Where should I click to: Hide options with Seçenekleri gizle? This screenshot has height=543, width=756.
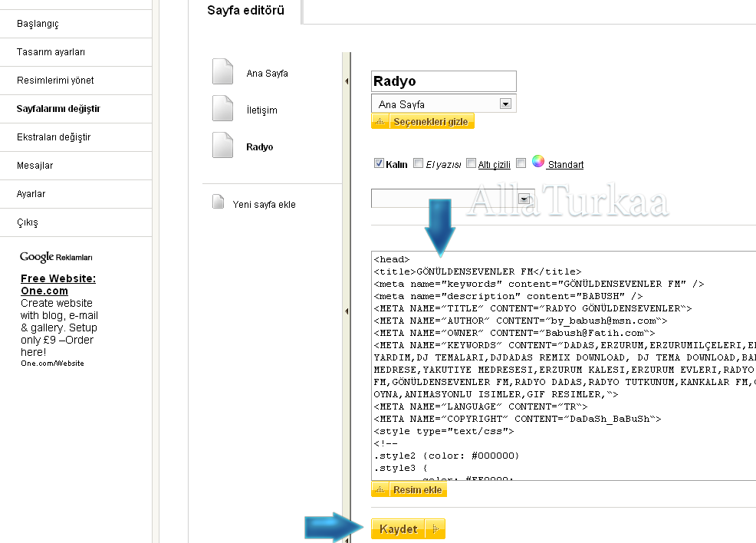pyautogui.click(x=431, y=121)
